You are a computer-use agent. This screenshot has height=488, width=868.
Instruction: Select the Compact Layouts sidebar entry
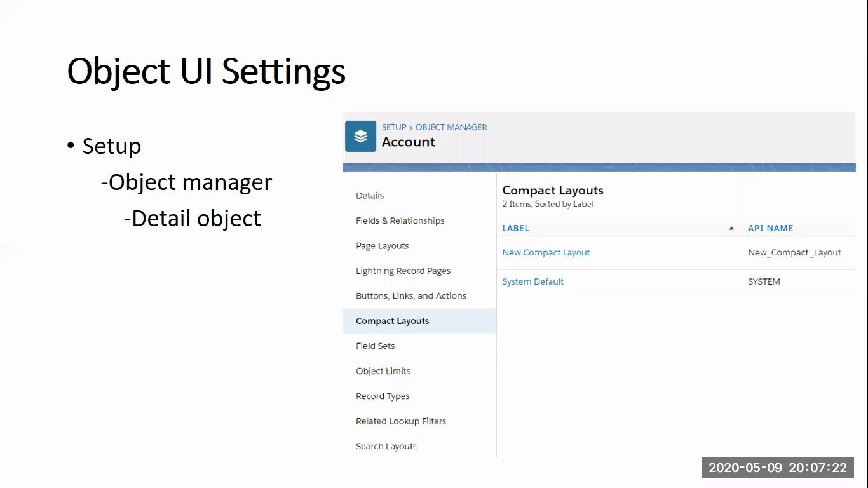pos(392,321)
